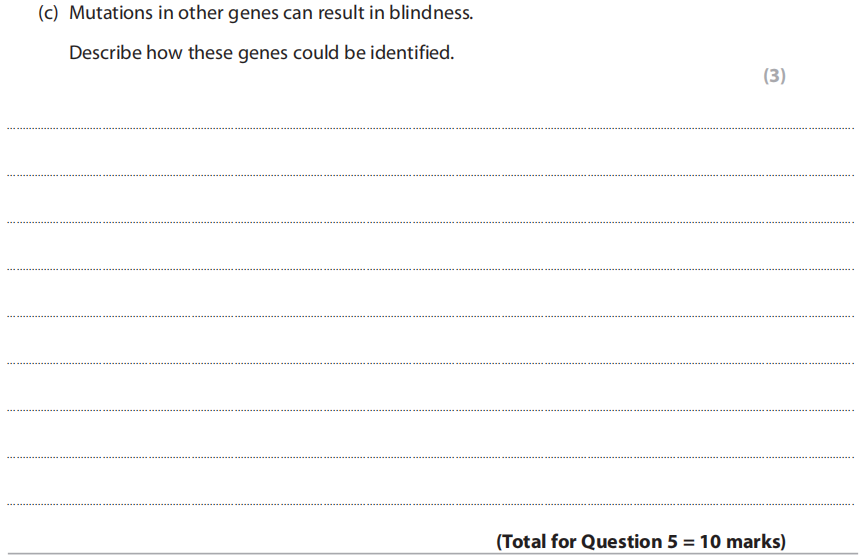The width and height of the screenshot is (863, 560).
Task: Click the word "identified" in the instruction
Action: tap(411, 52)
